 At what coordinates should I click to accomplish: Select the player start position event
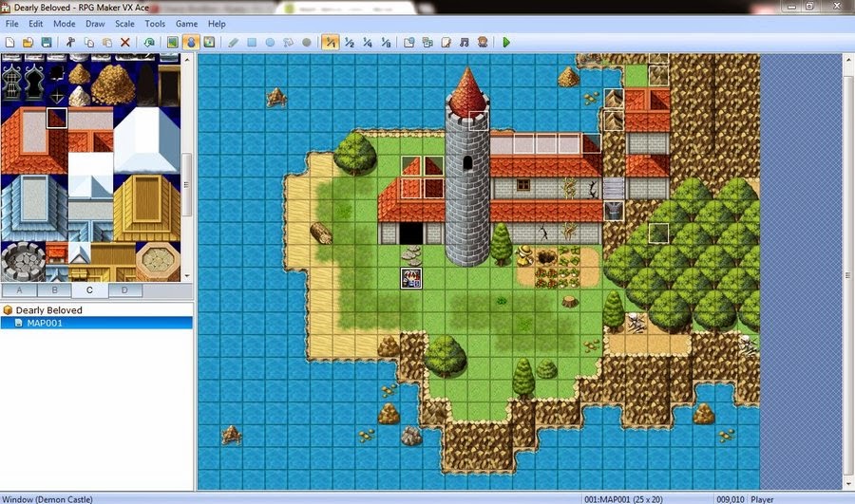tap(411, 278)
